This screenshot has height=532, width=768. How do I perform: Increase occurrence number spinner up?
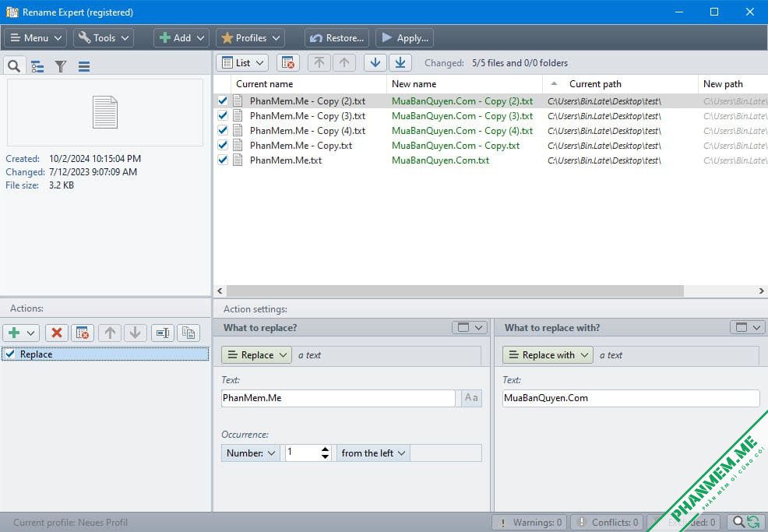[x=326, y=449]
